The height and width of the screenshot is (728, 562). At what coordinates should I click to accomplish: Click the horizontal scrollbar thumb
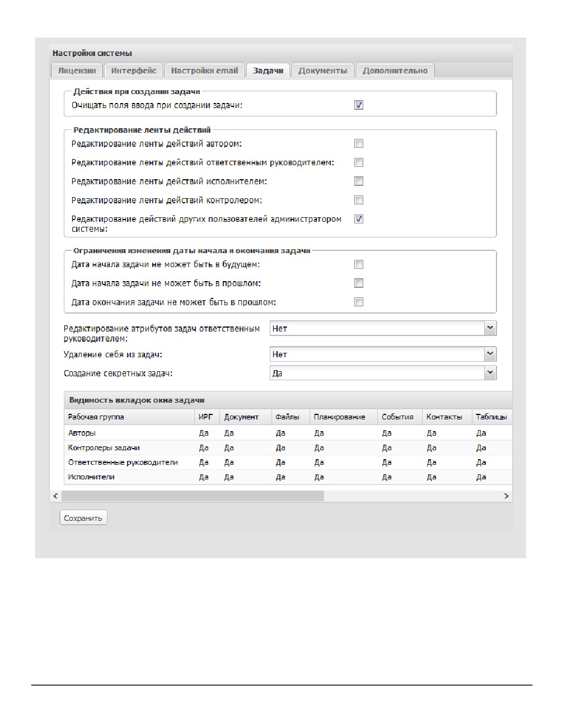pyautogui.click(x=193, y=496)
